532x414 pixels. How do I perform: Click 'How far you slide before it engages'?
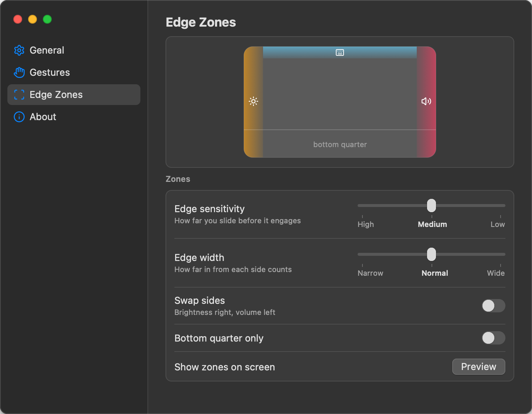click(238, 221)
